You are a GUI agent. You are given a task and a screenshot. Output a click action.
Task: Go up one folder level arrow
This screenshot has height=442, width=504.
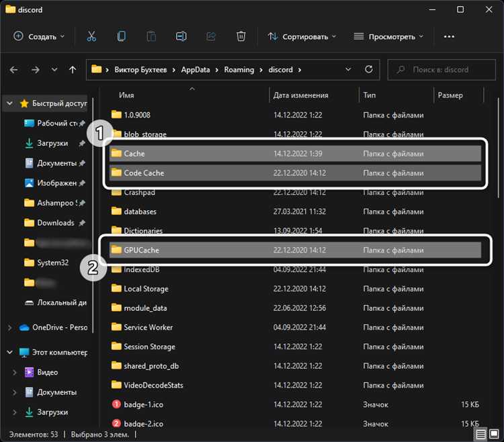(73, 70)
